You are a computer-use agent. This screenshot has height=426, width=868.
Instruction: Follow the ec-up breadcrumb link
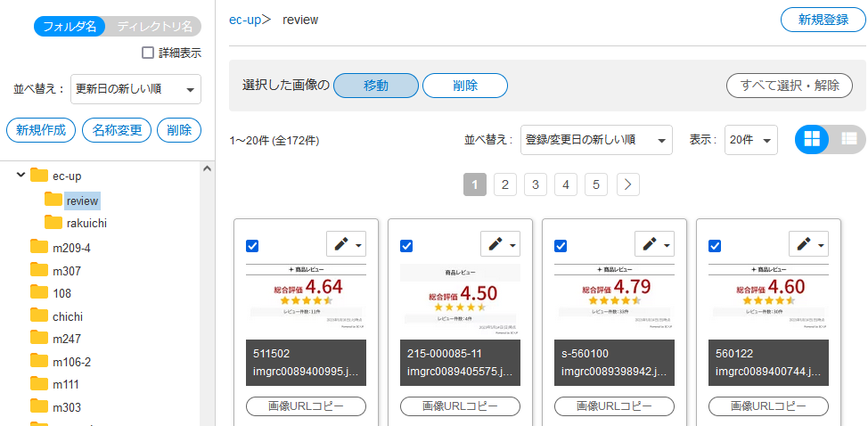(x=245, y=20)
